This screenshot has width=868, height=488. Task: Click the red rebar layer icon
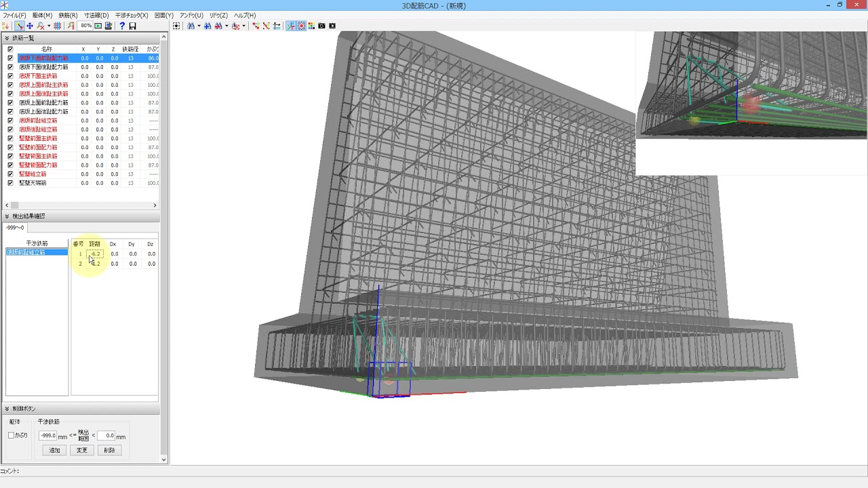(235, 26)
